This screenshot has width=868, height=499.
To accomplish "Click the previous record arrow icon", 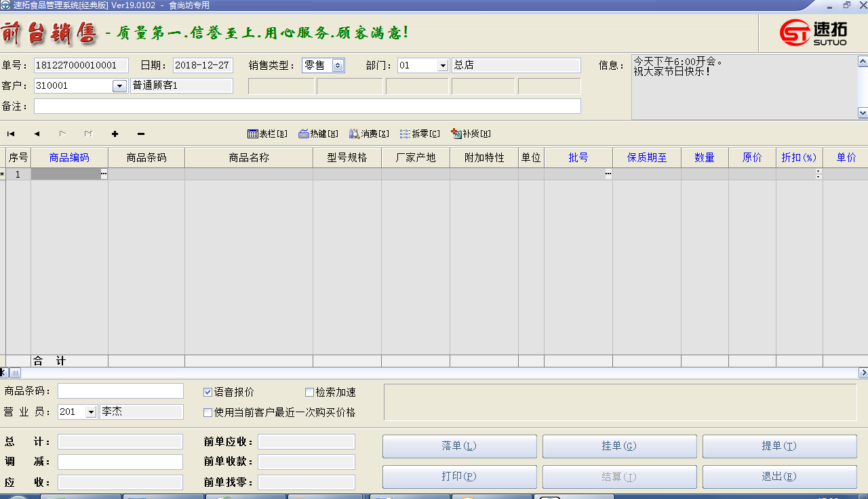I will coord(36,134).
